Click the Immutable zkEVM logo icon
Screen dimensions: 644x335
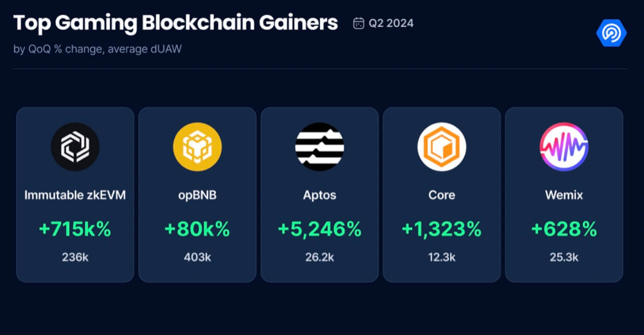tap(75, 147)
